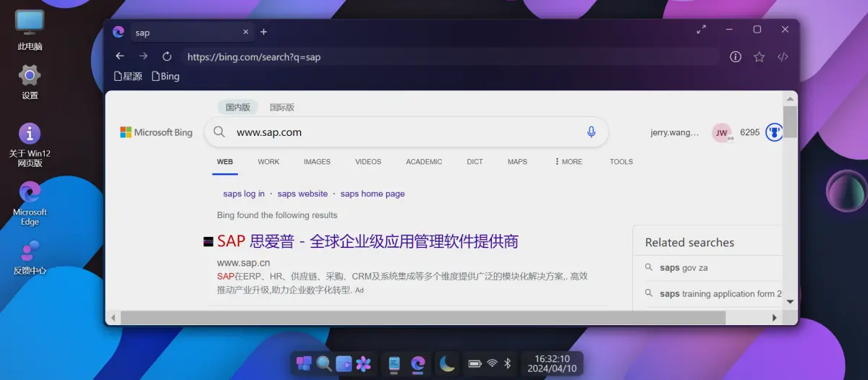The image size is (868, 380).
Task: Click the 'saps log in' suggestion link
Action: pyautogui.click(x=244, y=194)
